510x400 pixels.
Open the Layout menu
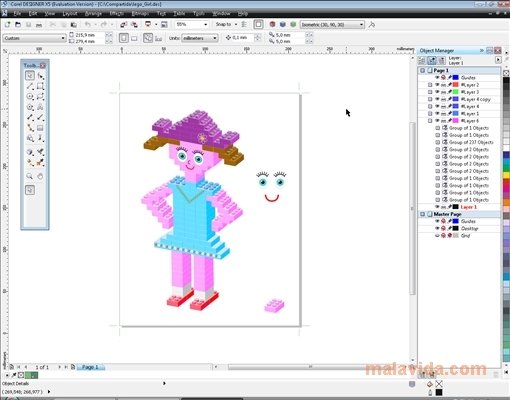pos(70,14)
